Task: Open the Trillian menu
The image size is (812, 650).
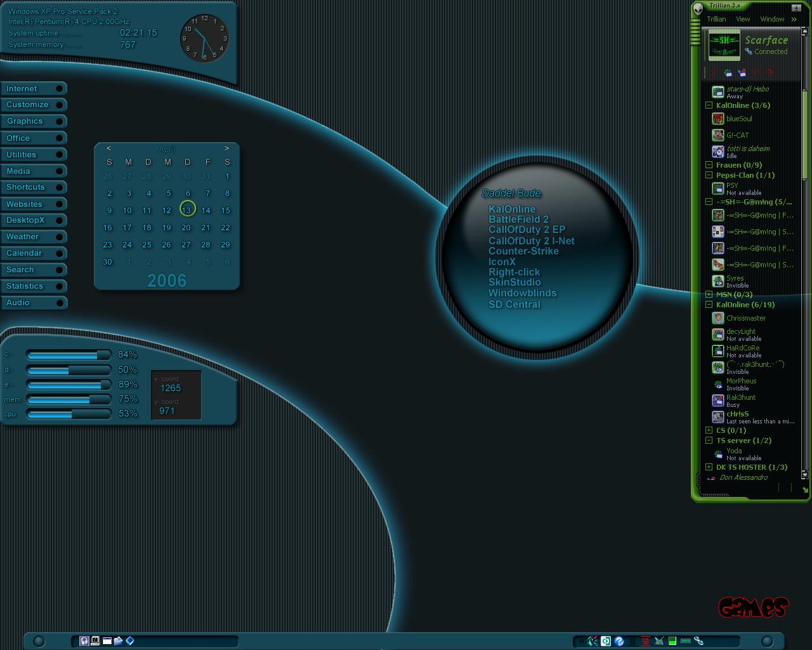Action: click(716, 19)
